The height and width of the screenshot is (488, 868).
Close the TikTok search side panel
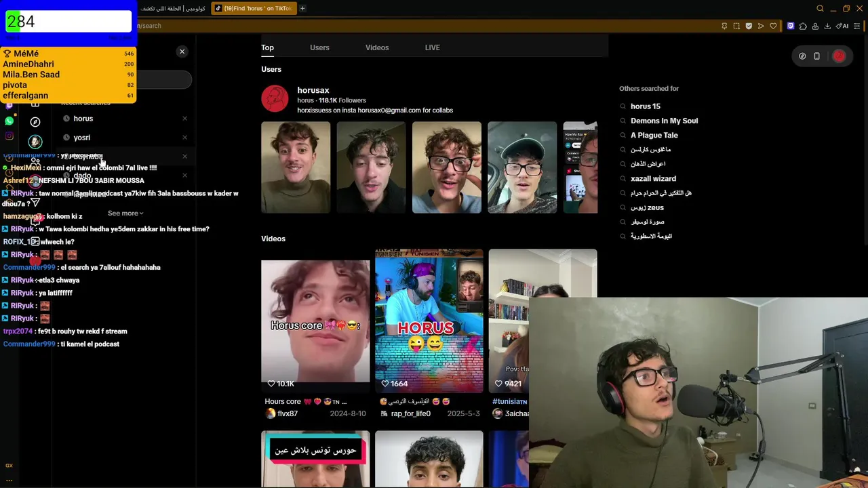click(182, 52)
